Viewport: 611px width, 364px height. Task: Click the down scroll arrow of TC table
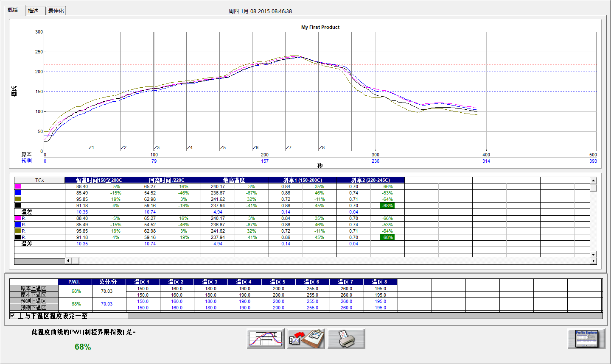click(593, 254)
